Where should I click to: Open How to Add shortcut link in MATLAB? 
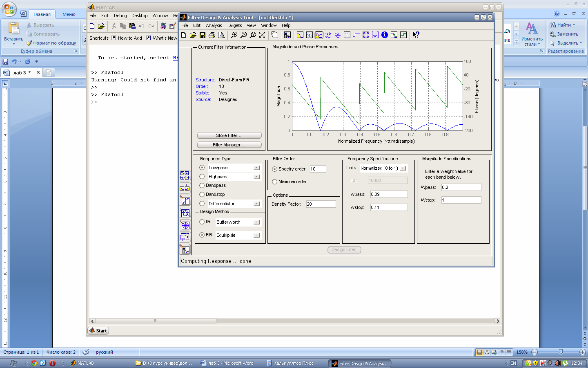tap(127, 38)
